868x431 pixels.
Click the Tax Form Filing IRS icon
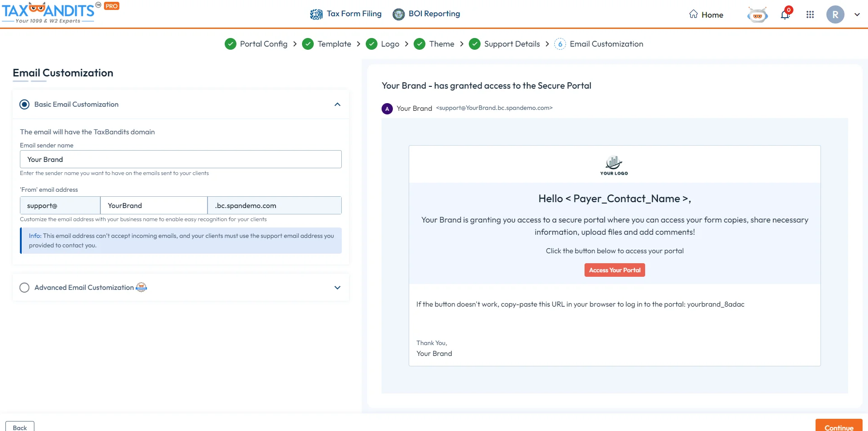tap(316, 14)
